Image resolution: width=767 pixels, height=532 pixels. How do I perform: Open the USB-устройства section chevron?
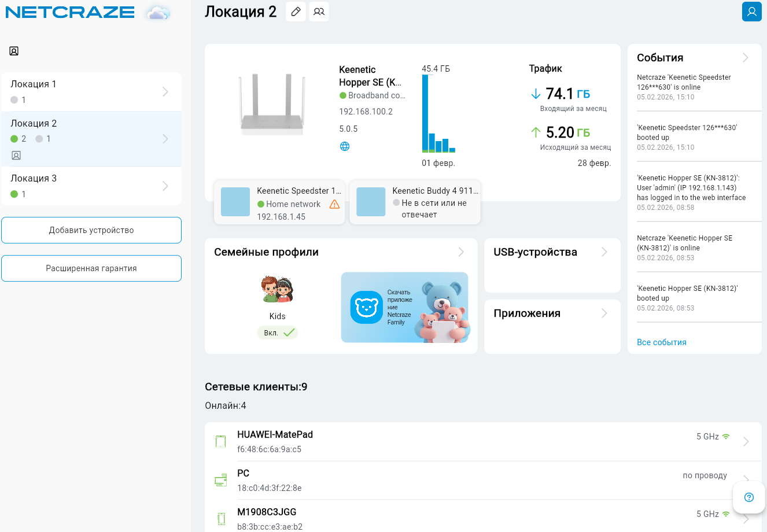pos(604,252)
